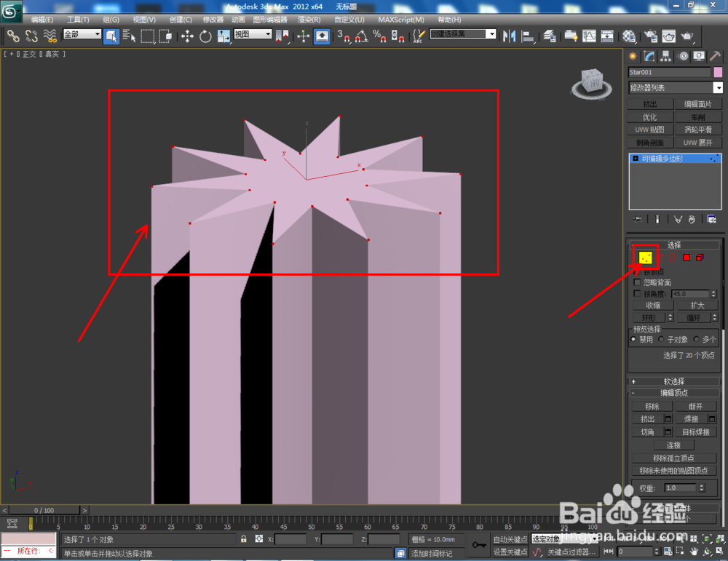728x561 pixels.
Task: Select the 多个 preview radio button
Action: (x=696, y=339)
